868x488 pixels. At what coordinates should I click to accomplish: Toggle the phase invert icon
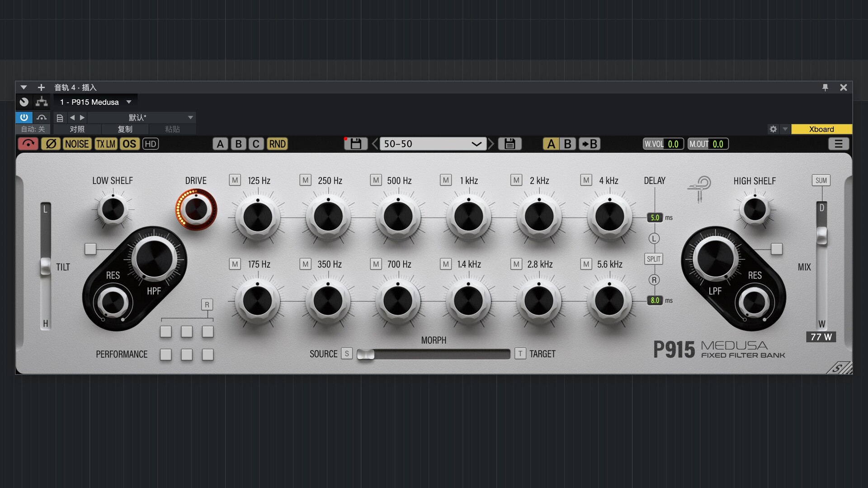51,144
